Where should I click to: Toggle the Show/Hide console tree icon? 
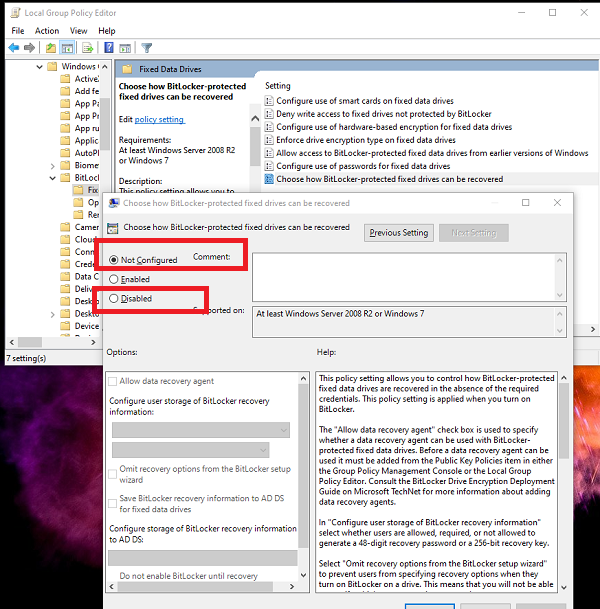[67, 48]
